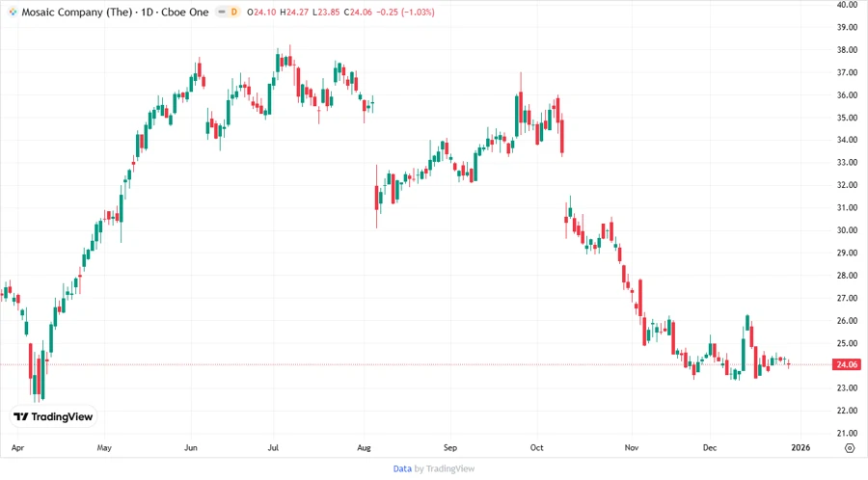Click the 'C24.06' close value
Image resolution: width=868 pixels, height=480 pixels.
click(358, 12)
